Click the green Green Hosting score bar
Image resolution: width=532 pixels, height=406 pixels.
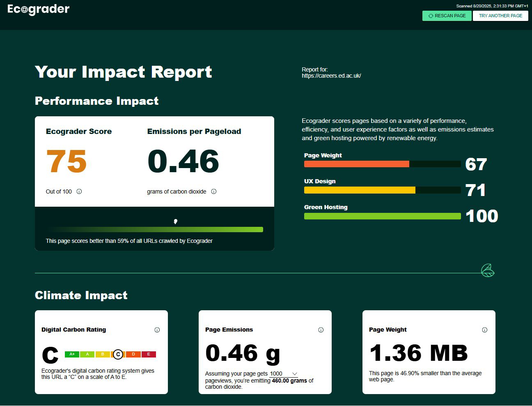click(382, 216)
